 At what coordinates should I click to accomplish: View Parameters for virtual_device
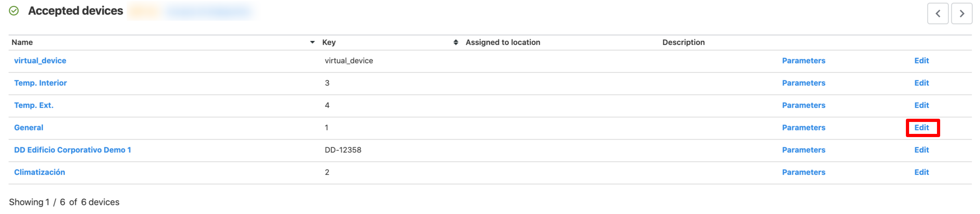point(804,61)
